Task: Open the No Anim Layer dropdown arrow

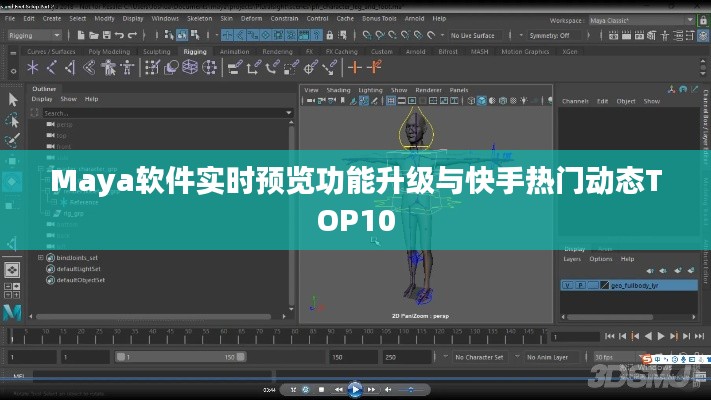Action: tap(517, 357)
